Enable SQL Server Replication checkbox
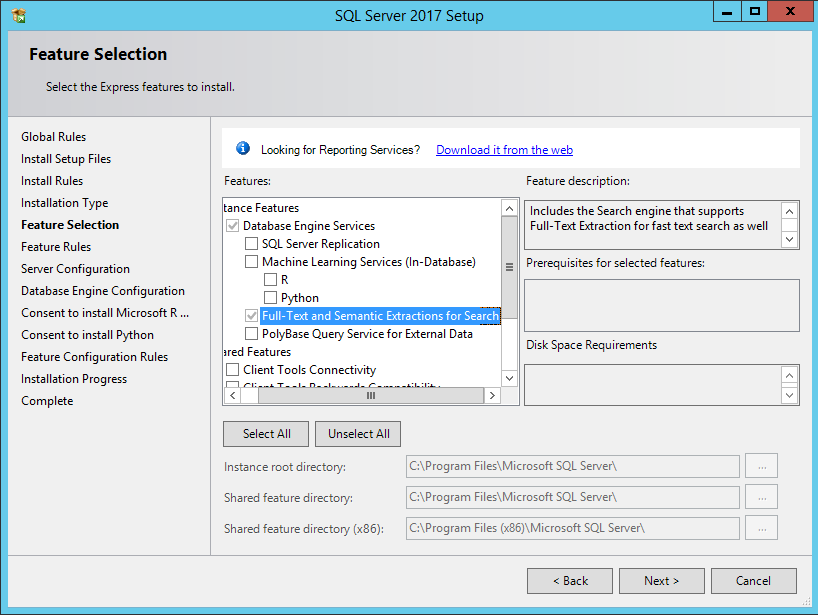The height and width of the screenshot is (615, 818). (x=251, y=244)
